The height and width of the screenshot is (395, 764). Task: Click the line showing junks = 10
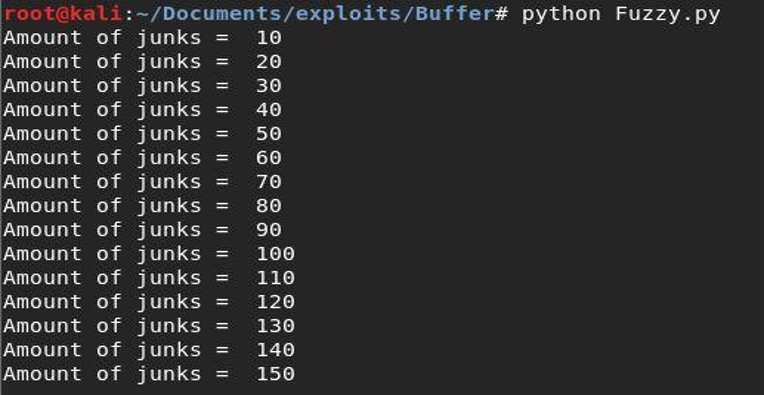[x=142, y=38]
